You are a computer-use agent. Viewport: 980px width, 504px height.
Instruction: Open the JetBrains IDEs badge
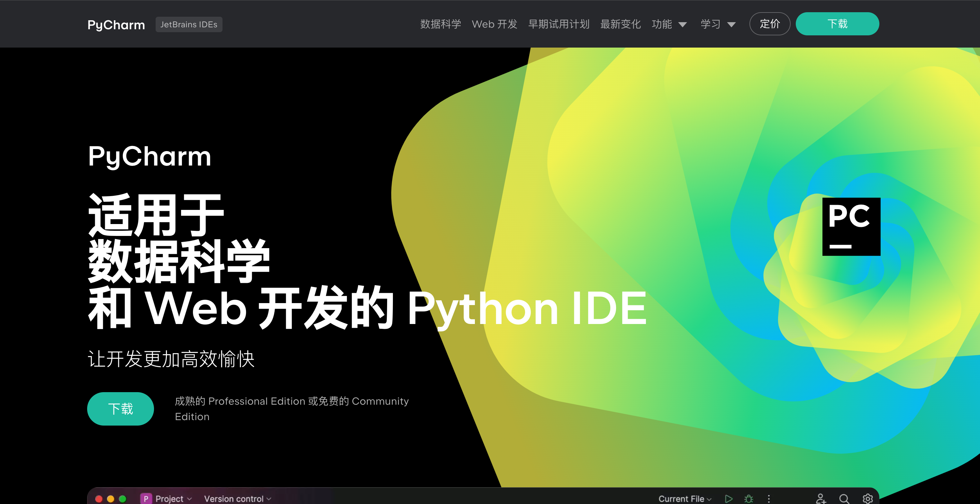[x=189, y=24]
